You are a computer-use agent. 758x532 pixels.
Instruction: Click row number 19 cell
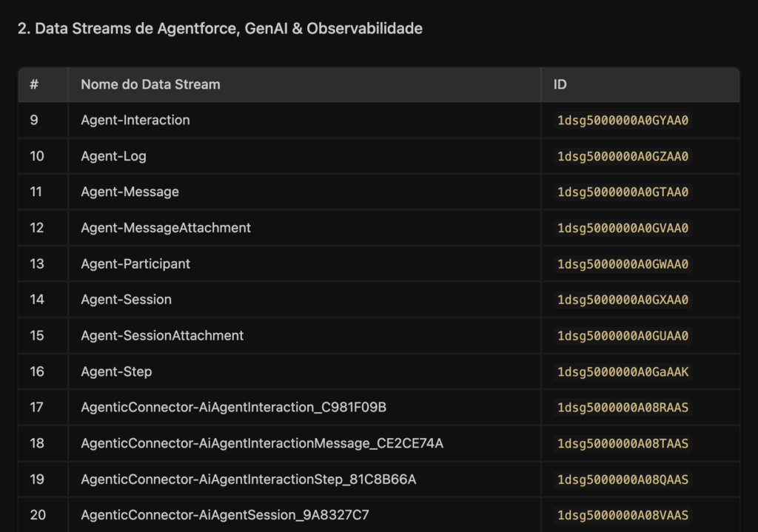pyautogui.click(x=43, y=479)
